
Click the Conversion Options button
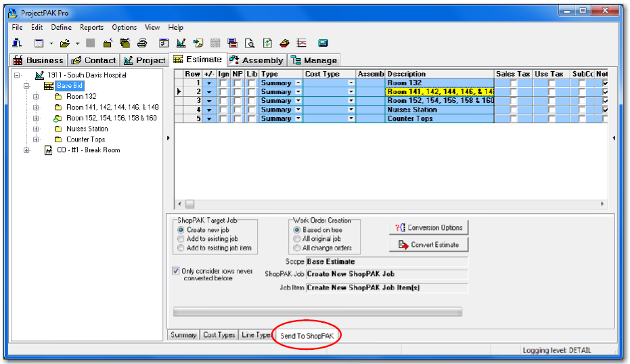point(429,227)
